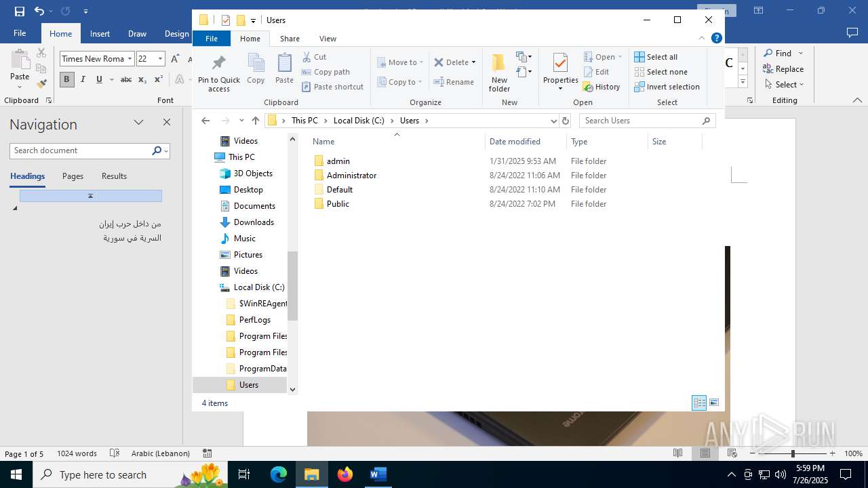Select Downloads in Explorer navigation tree
This screenshot has width=868, height=488.
(x=254, y=222)
